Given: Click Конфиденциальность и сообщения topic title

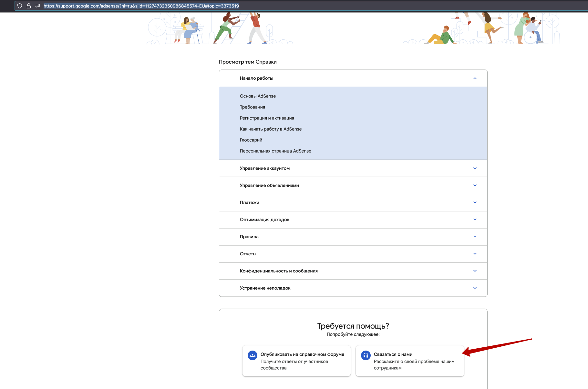Looking at the screenshot, I should (x=279, y=271).
